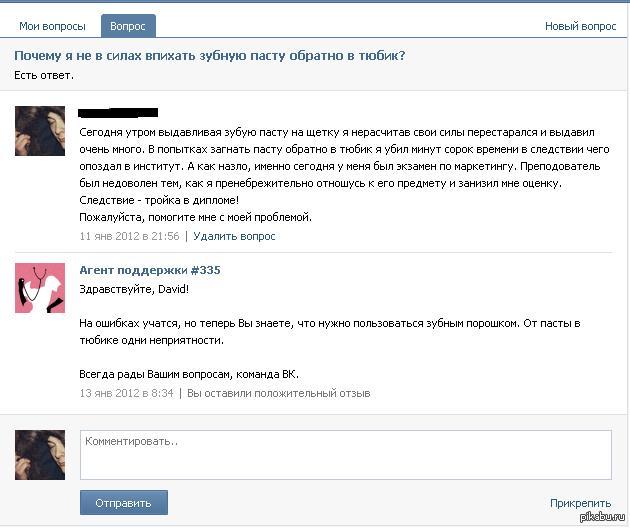Click the Прикрепить attachment link
The image size is (630, 528).
(x=581, y=503)
